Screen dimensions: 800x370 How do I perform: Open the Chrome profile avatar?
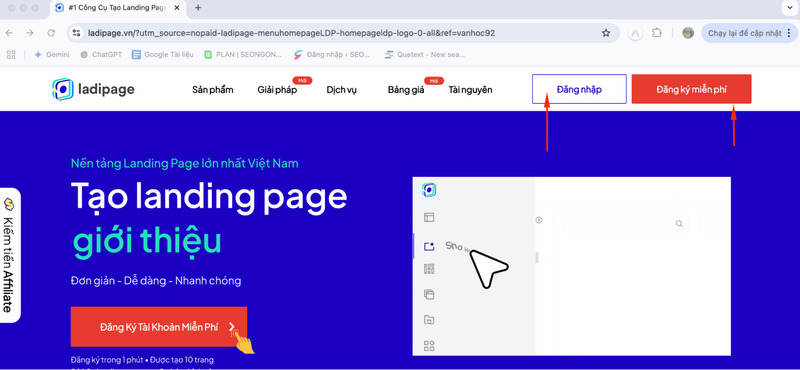coord(688,33)
